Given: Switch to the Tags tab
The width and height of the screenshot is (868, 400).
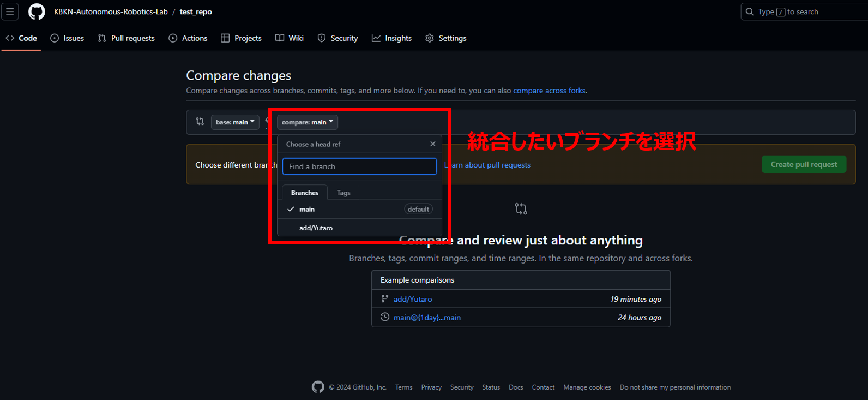Looking at the screenshot, I should 343,193.
